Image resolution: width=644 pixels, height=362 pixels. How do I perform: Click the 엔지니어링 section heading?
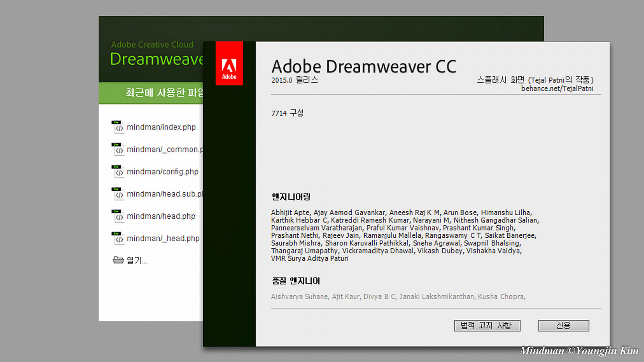click(x=291, y=197)
